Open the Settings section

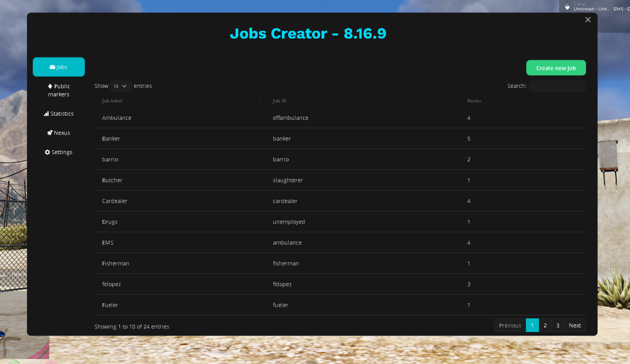tap(59, 152)
